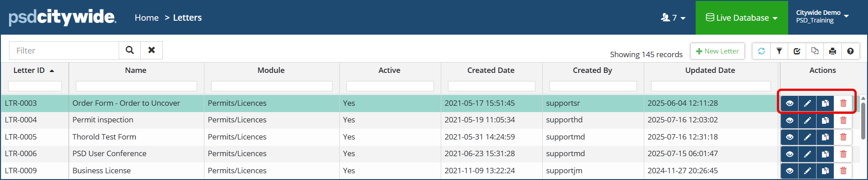Image resolution: width=868 pixels, height=180 pixels.
Task: Click the table's vertical scrollbar
Action: 863,117
